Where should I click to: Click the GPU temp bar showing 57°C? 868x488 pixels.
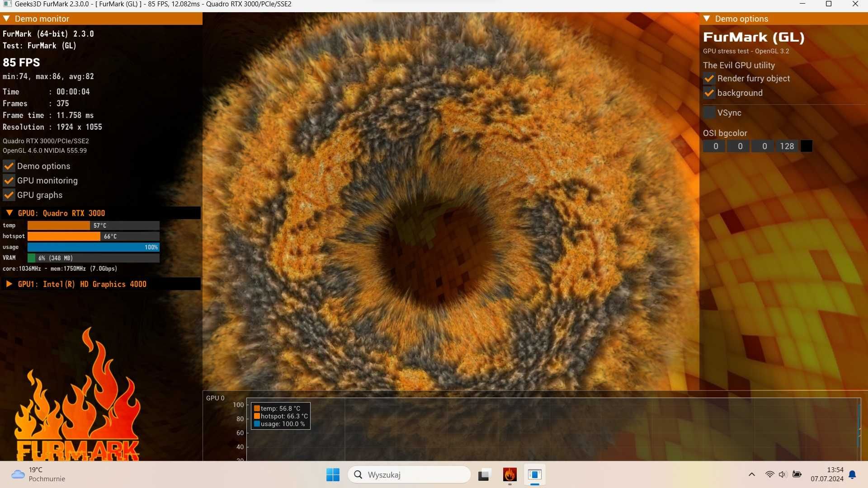(x=94, y=225)
